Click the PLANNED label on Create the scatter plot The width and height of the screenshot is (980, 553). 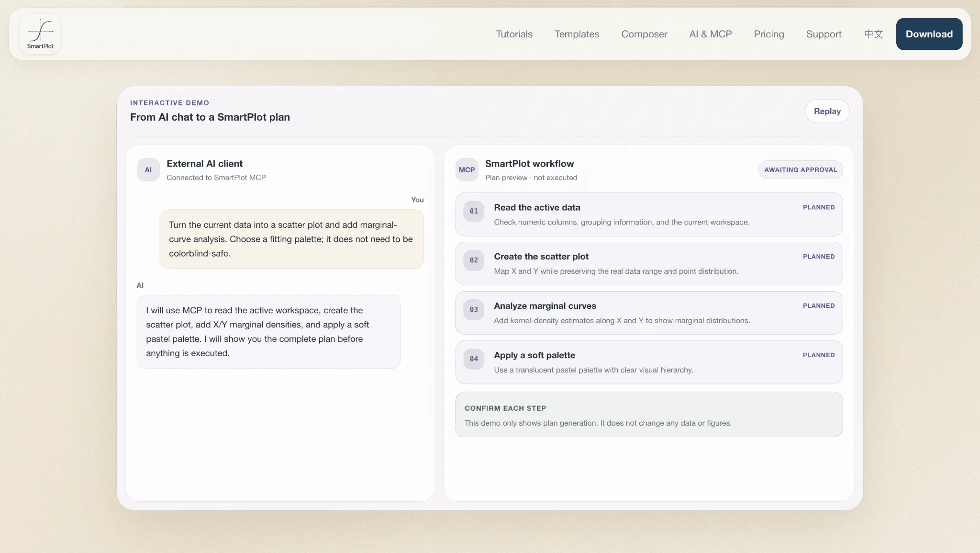tap(819, 257)
